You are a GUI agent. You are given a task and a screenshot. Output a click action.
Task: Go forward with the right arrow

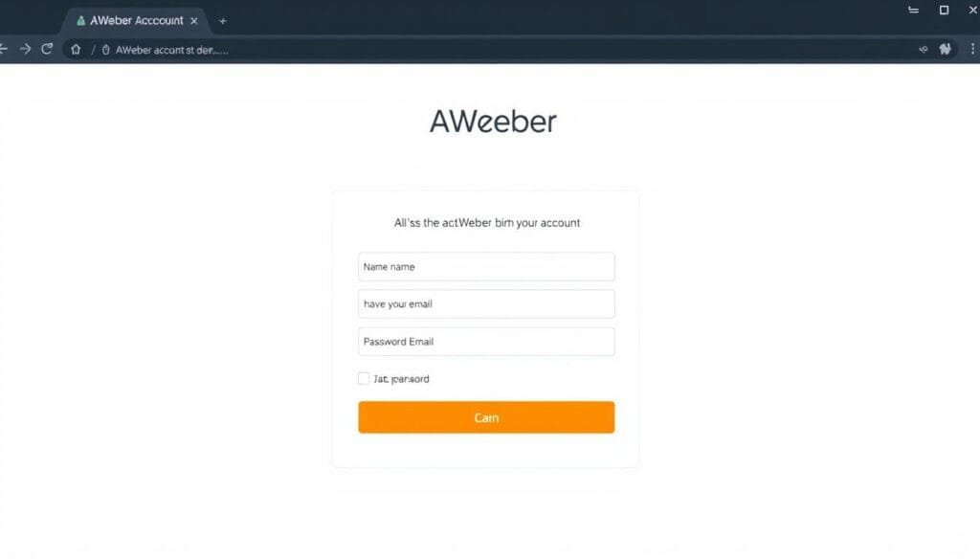point(25,49)
